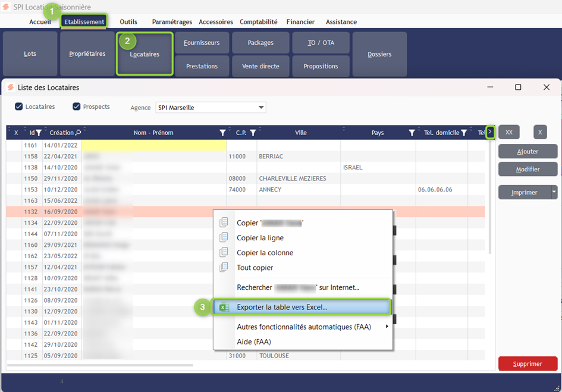Image resolution: width=562 pixels, height=392 pixels.
Task: Uncheck the Locataires checkbox
Action: (x=19, y=107)
